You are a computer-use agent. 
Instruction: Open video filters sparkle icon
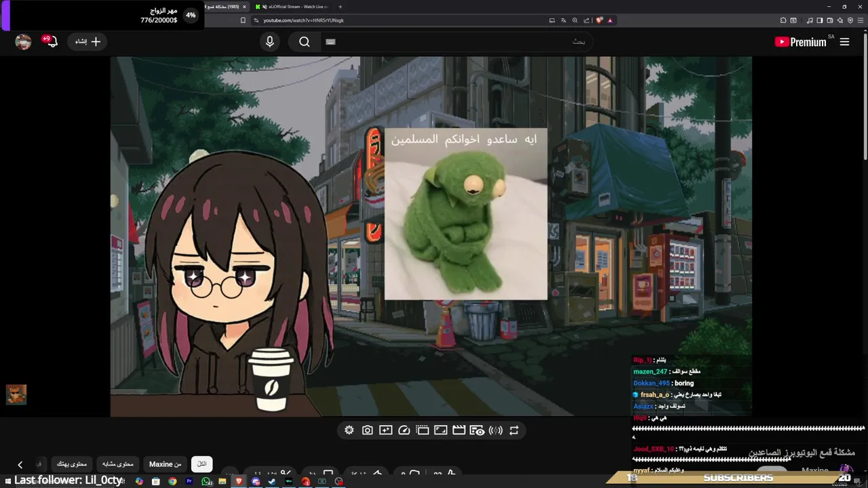pyautogui.click(x=386, y=430)
